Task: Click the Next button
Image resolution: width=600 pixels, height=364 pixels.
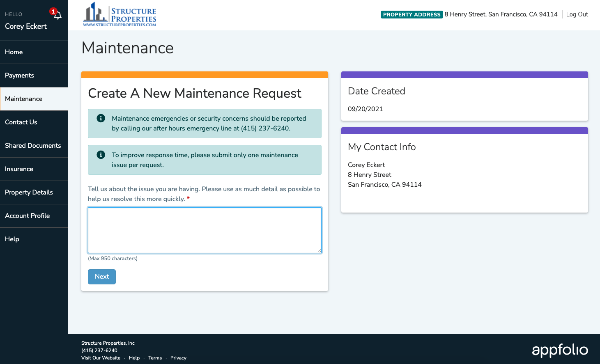Action: pyautogui.click(x=102, y=277)
